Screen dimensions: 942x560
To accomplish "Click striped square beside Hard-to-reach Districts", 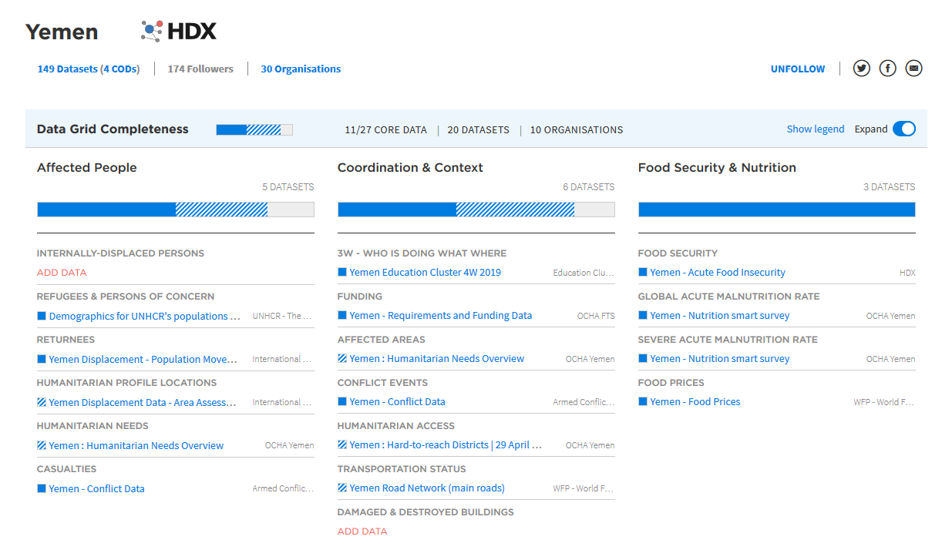I will 341,444.
